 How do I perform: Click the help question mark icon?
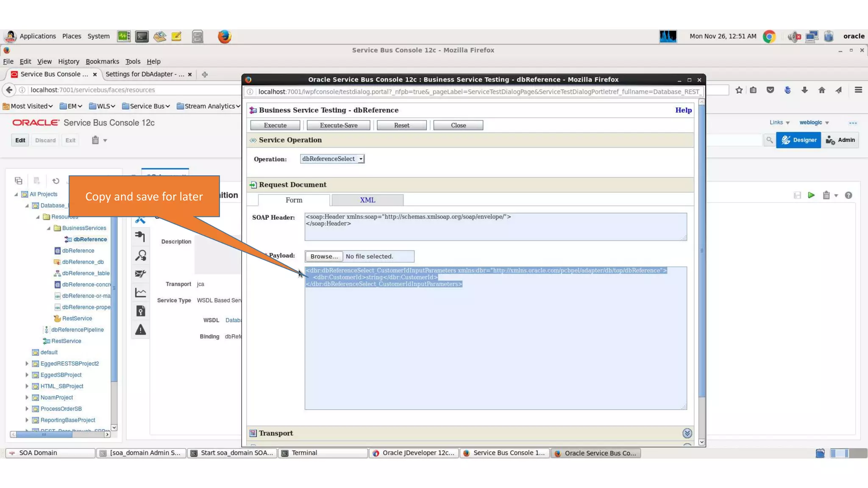point(848,195)
